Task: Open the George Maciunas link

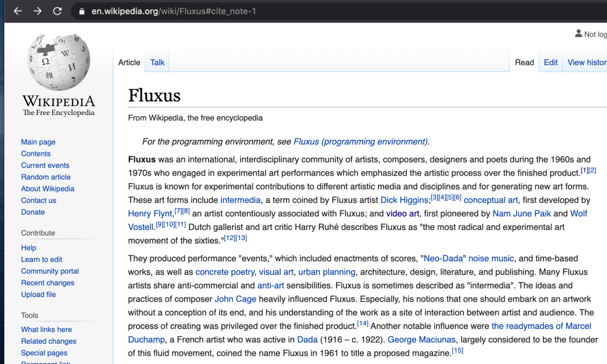Action: coord(421,340)
